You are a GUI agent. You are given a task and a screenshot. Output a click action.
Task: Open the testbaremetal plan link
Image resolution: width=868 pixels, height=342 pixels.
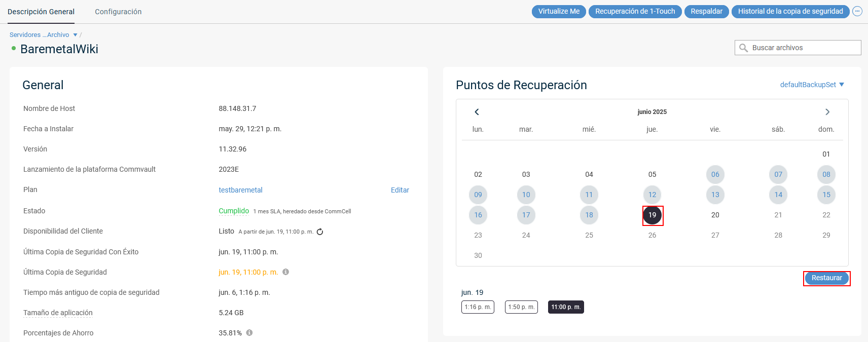[240, 190]
